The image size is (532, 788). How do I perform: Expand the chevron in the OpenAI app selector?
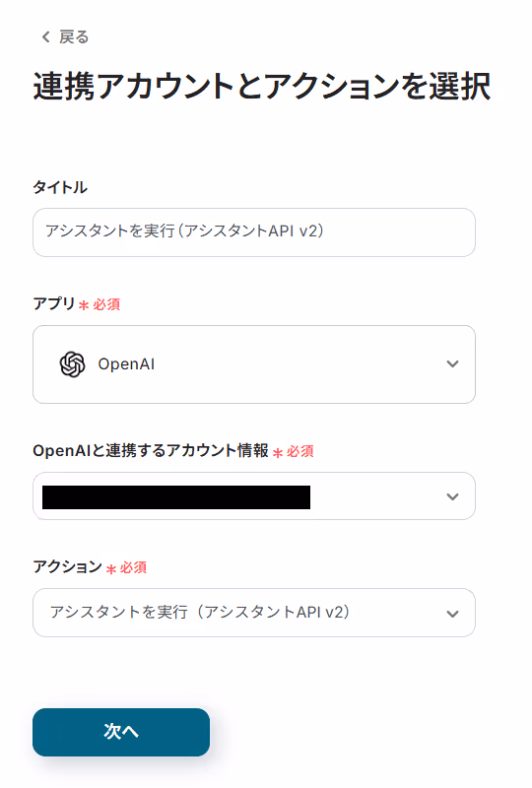pos(452,363)
